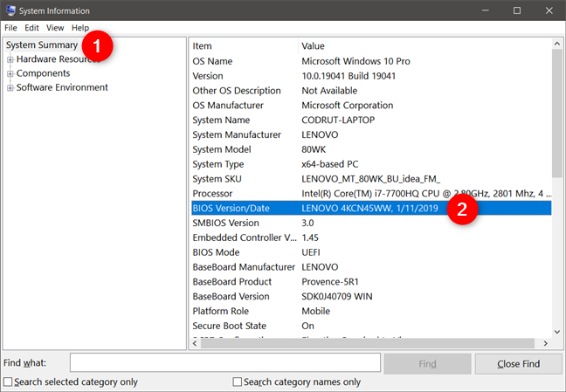This screenshot has height=392, width=566.
Task: Click the vertical scrollbar thumb
Action: (557, 113)
